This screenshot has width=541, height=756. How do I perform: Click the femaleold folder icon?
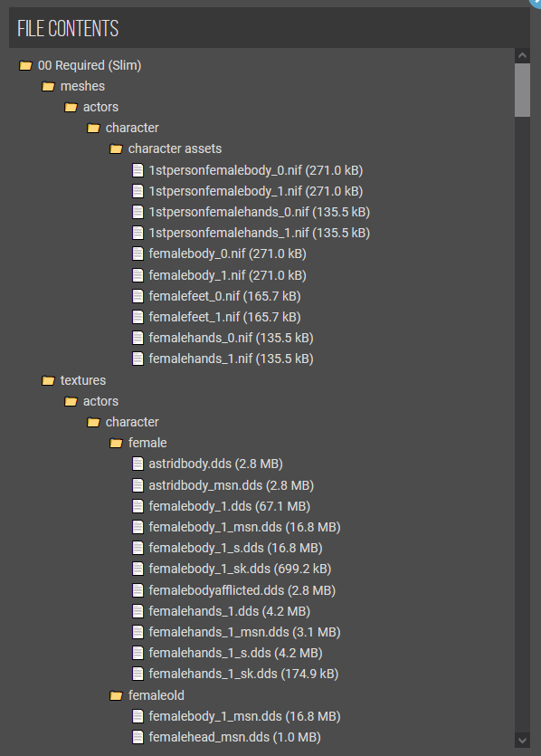click(x=116, y=695)
